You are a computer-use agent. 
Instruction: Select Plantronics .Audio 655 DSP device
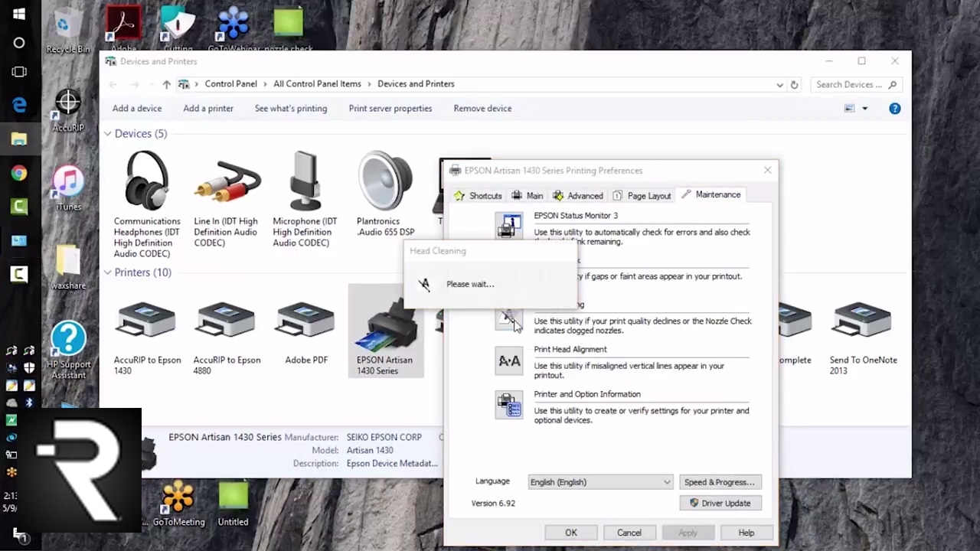pos(385,194)
